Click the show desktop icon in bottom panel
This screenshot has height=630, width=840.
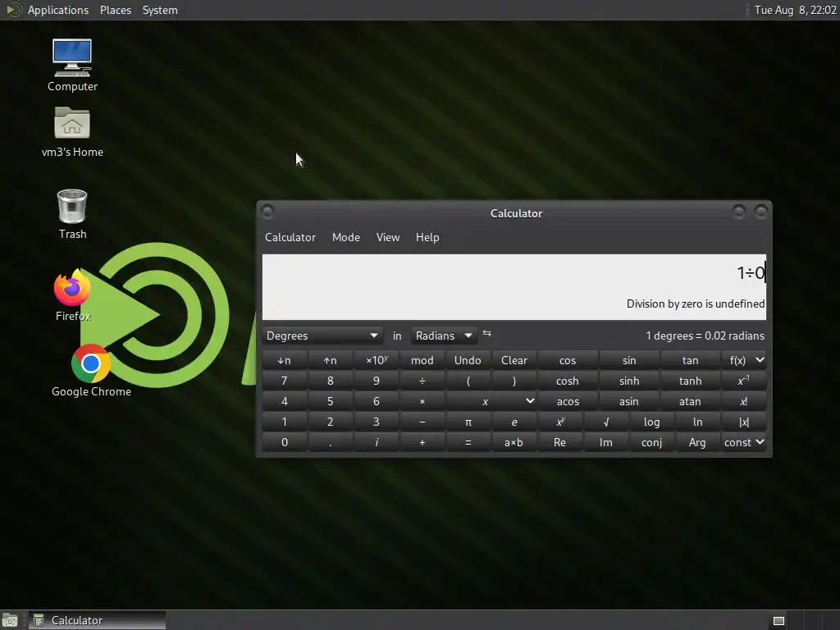tap(10, 620)
